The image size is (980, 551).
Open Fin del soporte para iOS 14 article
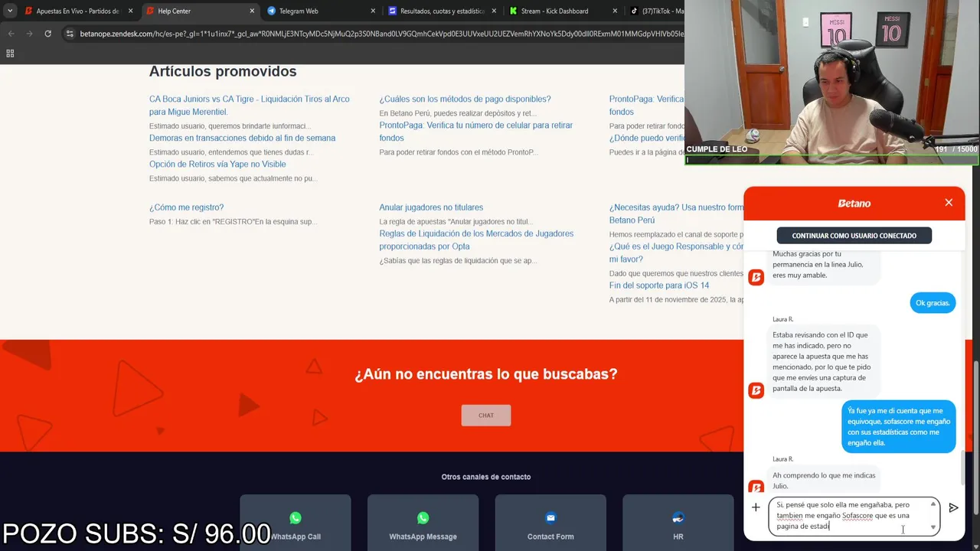(x=659, y=285)
